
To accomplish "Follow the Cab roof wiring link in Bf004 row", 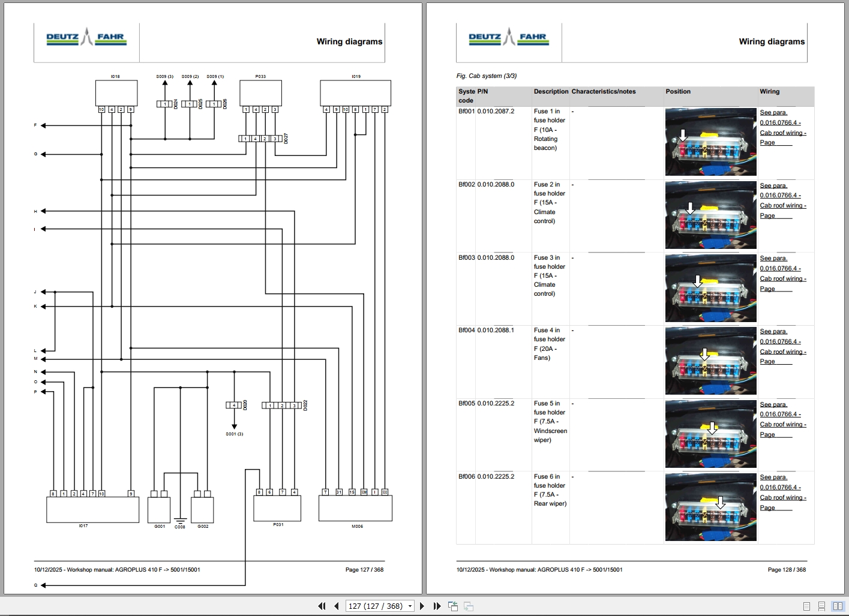I will (x=782, y=351).
